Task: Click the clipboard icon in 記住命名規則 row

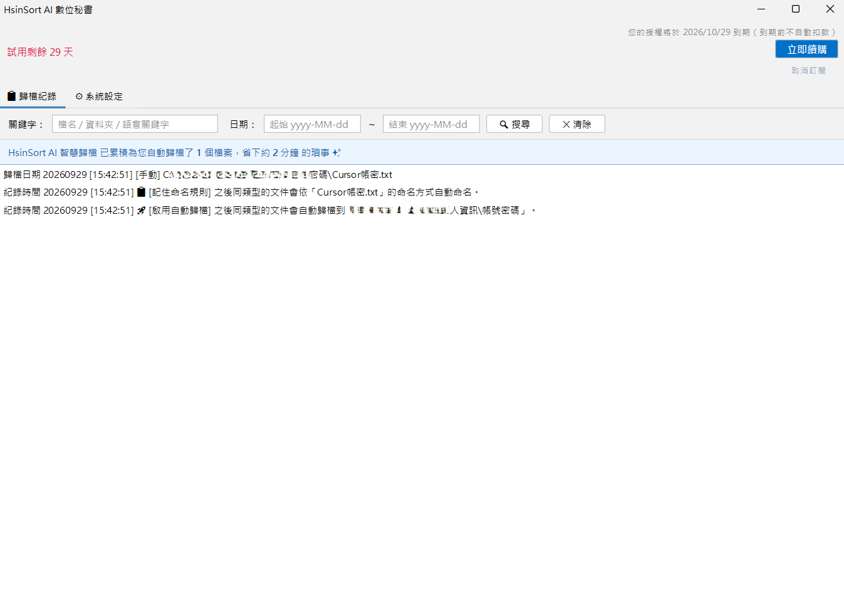Action: pyautogui.click(x=141, y=192)
